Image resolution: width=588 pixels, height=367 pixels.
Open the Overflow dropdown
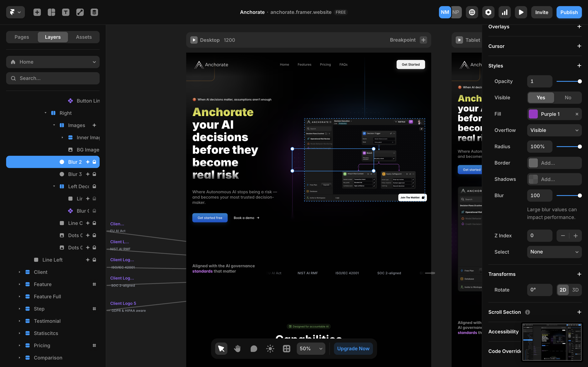554,130
